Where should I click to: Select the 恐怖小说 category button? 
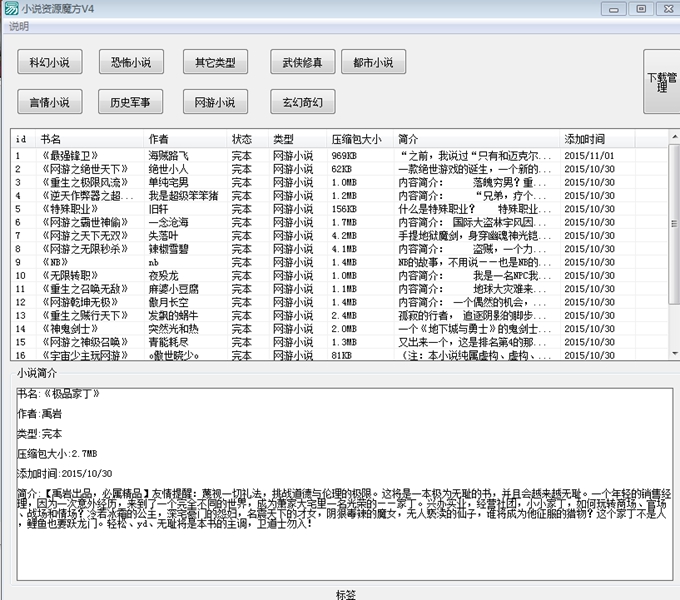[x=131, y=62]
